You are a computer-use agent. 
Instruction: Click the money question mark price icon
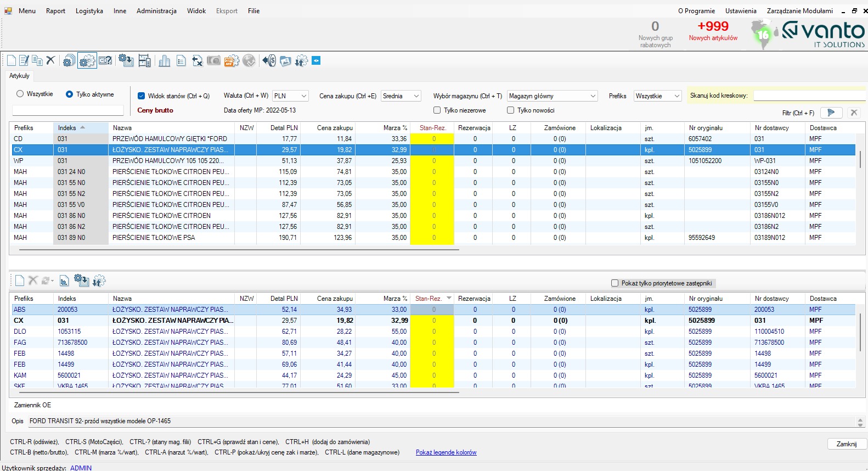[x=105, y=61]
